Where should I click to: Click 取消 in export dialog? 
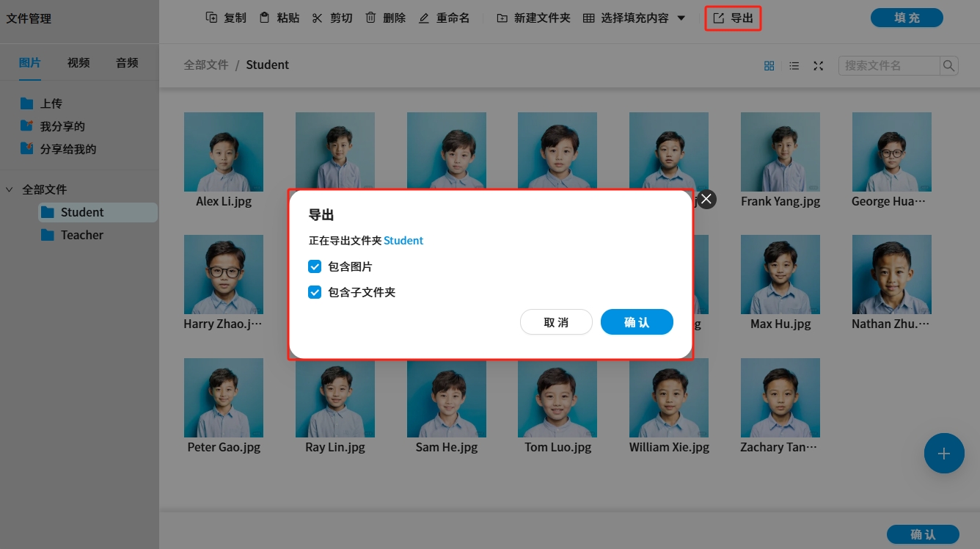(556, 322)
